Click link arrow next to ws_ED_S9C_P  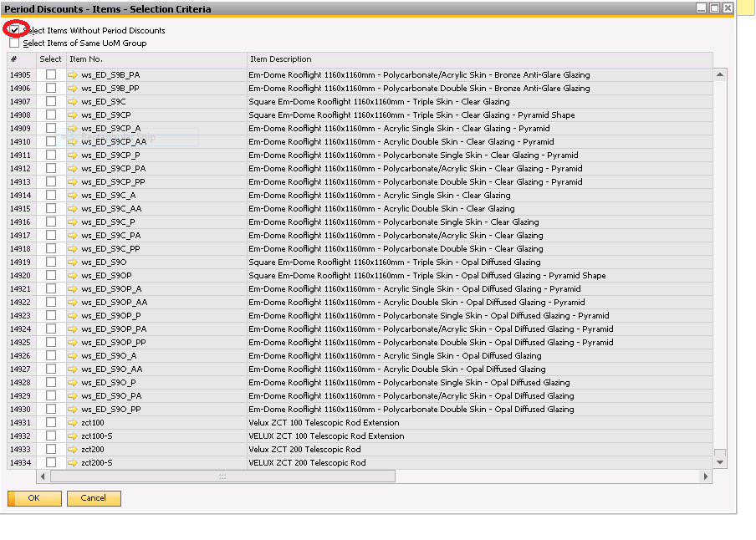tap(72, 222)
